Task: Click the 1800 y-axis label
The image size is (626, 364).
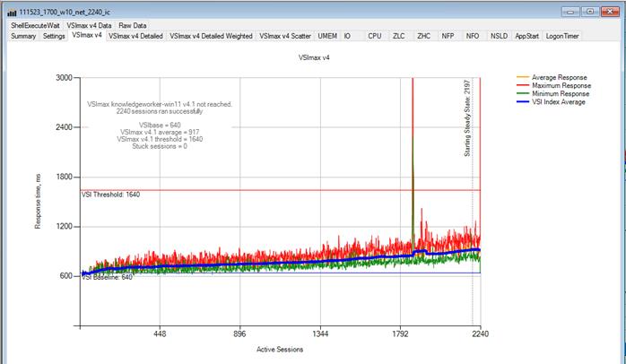Action: pyautogui.click(x=64, y=177)
